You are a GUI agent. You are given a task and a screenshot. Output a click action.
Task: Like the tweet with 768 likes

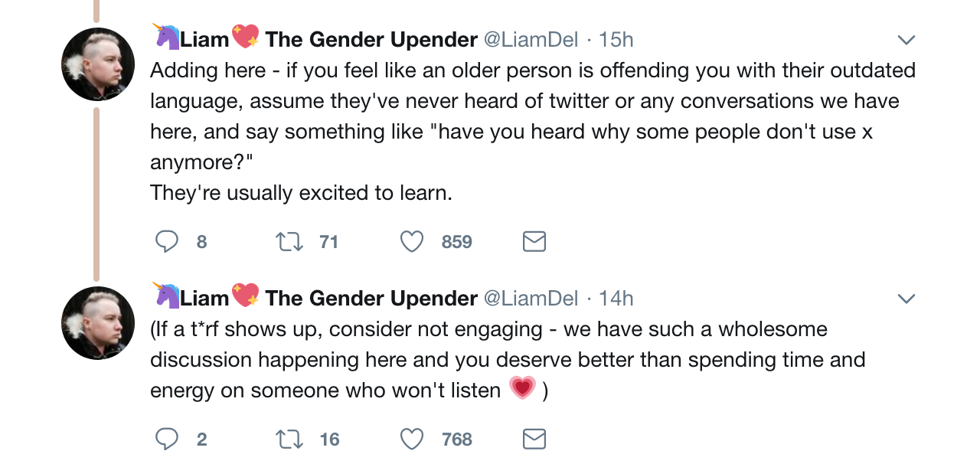click(x=412, y=439)
